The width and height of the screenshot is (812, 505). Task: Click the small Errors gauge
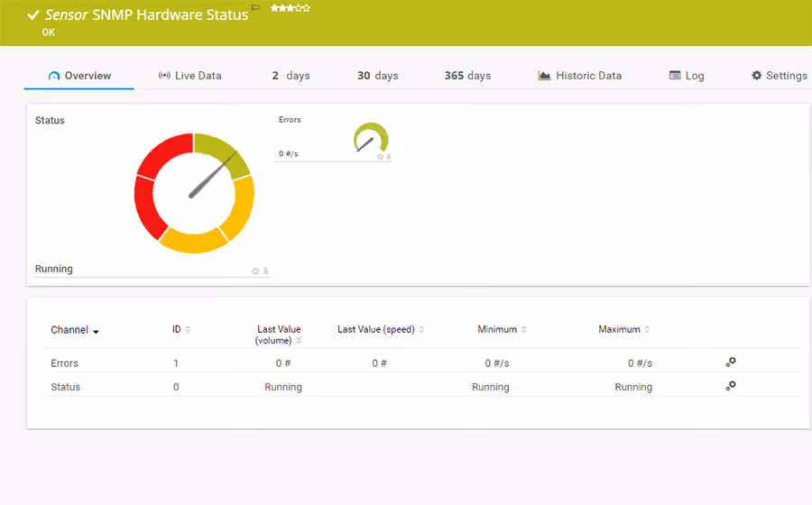(x=371, y=138)
